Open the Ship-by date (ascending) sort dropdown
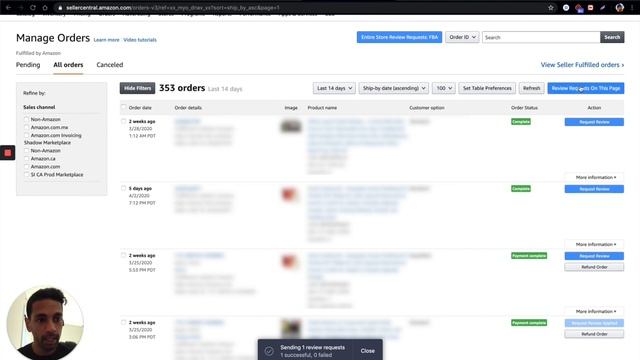The width and height of the screenshot is (640, 360). click(394, 88)
